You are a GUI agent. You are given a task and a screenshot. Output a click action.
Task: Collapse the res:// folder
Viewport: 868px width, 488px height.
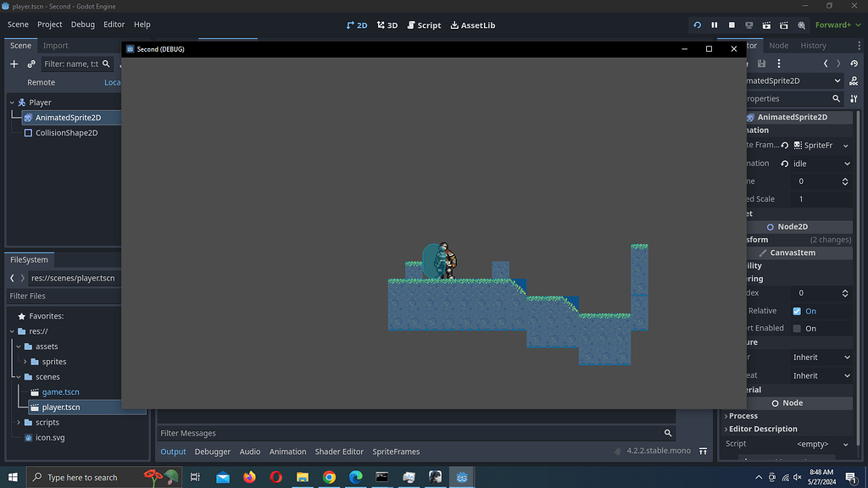(12, 331)
